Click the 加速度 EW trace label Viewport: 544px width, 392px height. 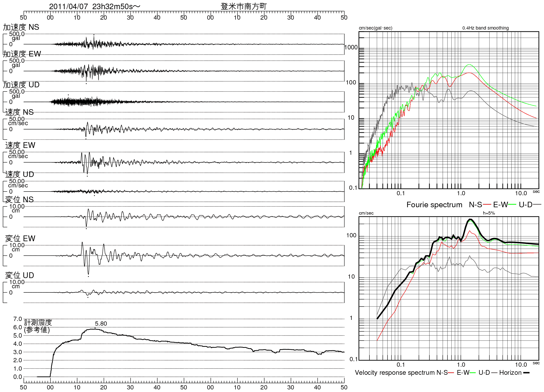[22, 54]
